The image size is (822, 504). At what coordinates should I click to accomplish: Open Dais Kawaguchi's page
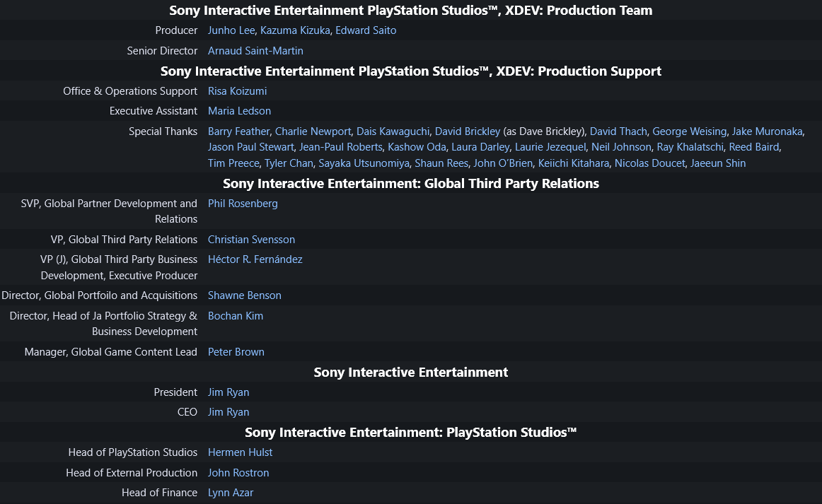click(x=393, y=131)
